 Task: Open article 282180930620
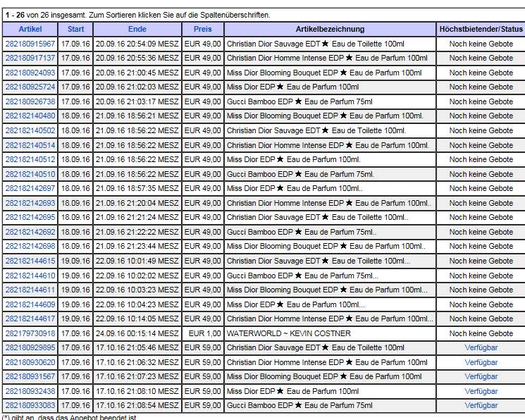[x=30, y=362]
